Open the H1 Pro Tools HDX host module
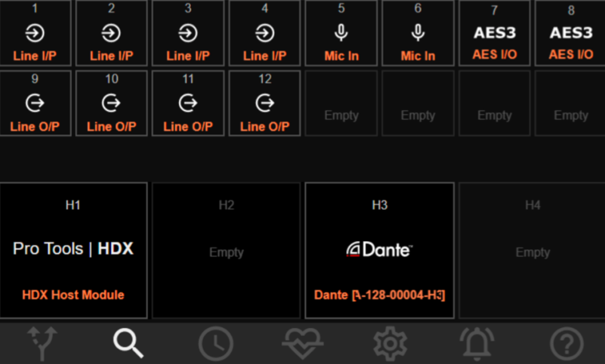 (73, 251)
